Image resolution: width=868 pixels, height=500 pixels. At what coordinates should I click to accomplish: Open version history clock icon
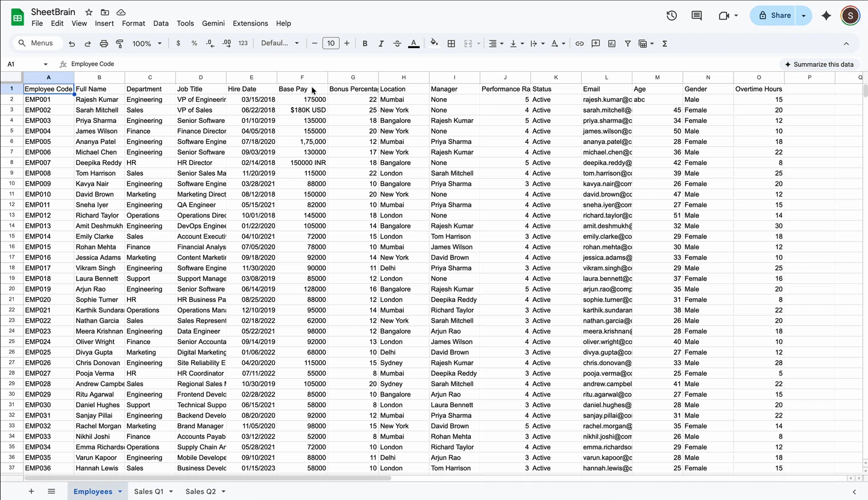(671, 16)
